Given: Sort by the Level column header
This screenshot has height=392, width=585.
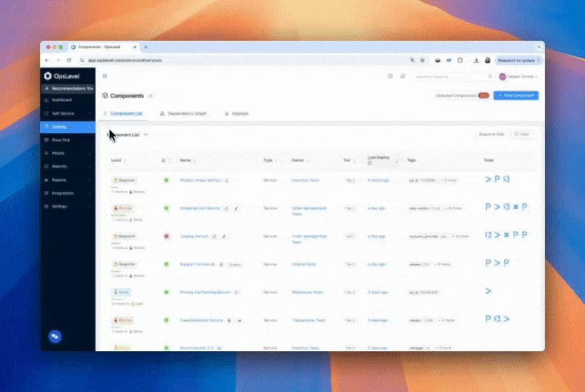Looking at the screenshot, I should click(118, 160).
